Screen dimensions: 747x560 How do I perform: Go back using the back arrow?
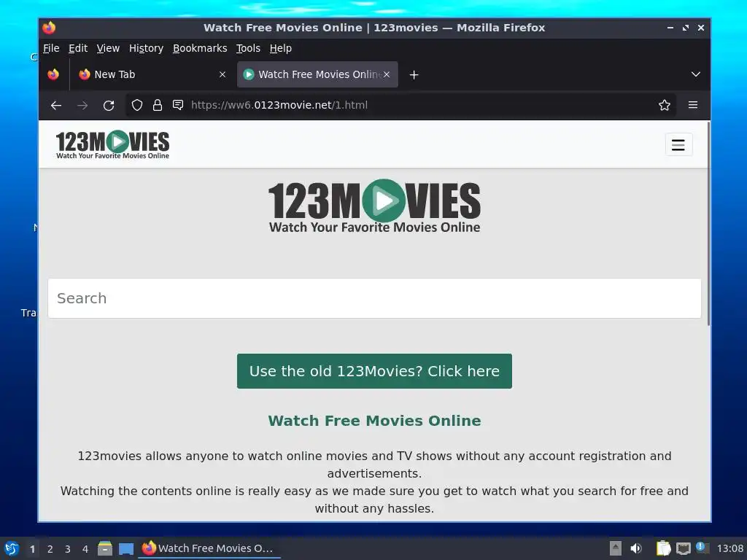56,105
